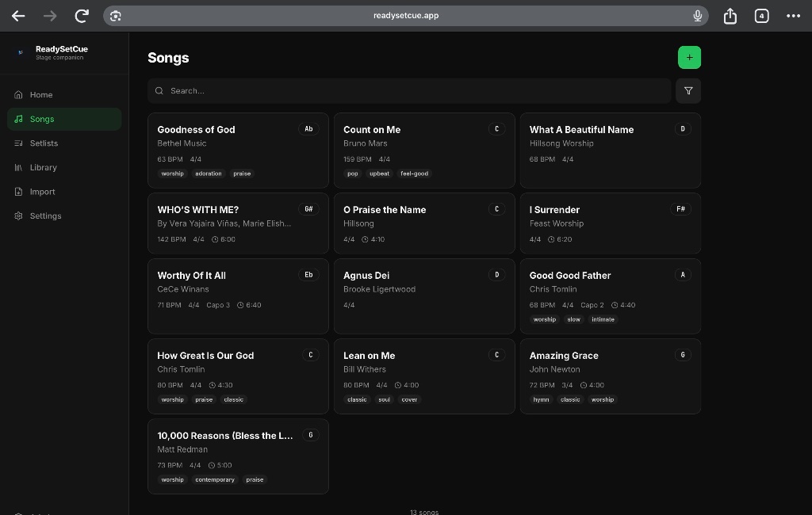Open What A Beautiful Name song card
Image resolution: width=812 pixels, height=515 pixels.
point(610,151)
